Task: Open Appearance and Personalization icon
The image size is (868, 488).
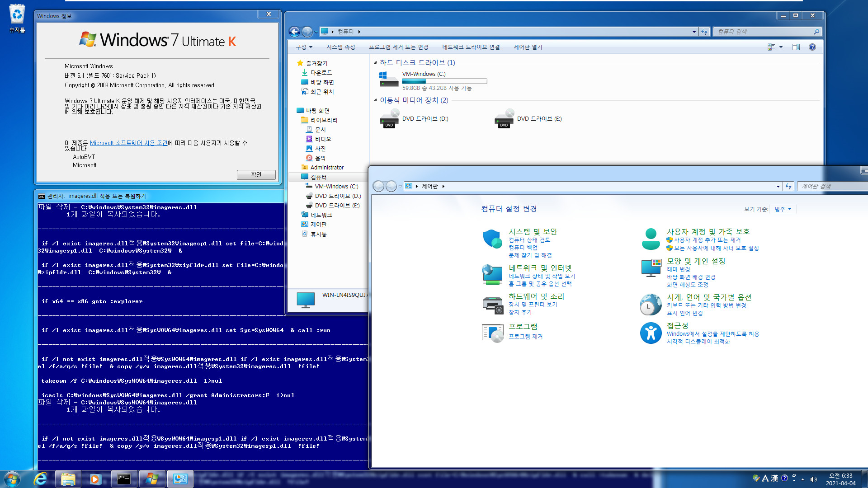Action: [x=651, y=268]
